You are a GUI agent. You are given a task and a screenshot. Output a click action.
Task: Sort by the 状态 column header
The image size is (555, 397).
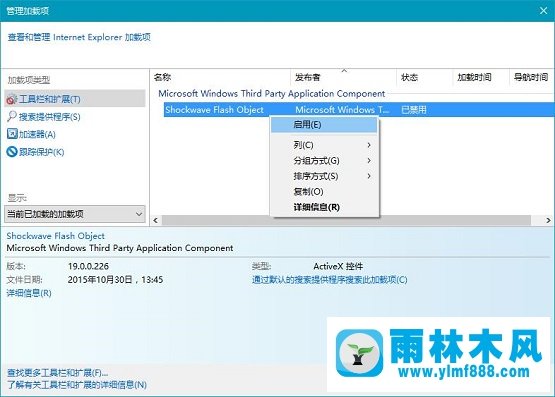click(424, 77)
